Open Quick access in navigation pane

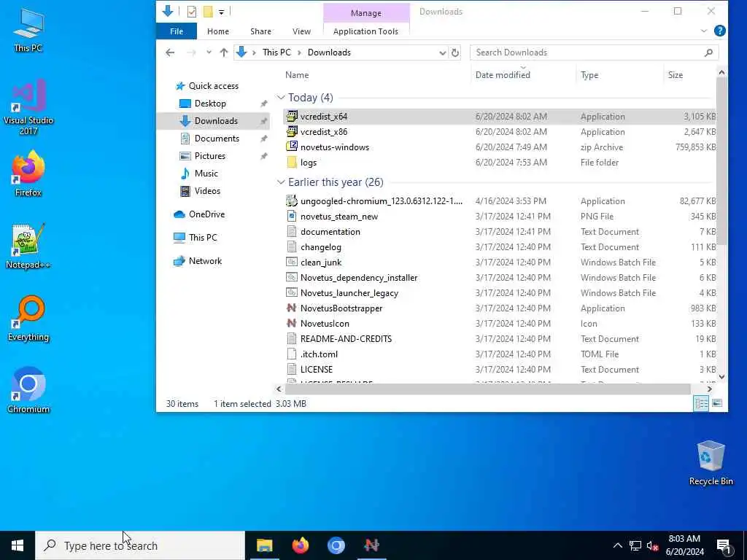(x=214, y=86)
